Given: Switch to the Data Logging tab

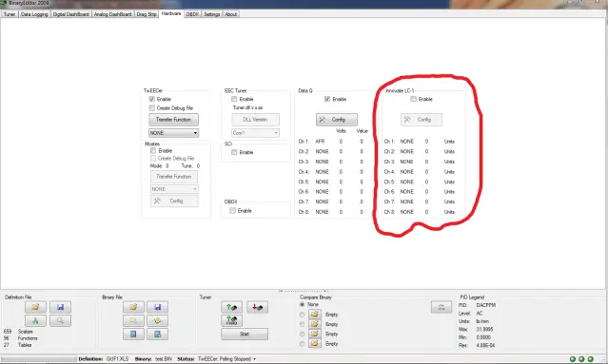Looking at the screenshot, I should [34, 14].
